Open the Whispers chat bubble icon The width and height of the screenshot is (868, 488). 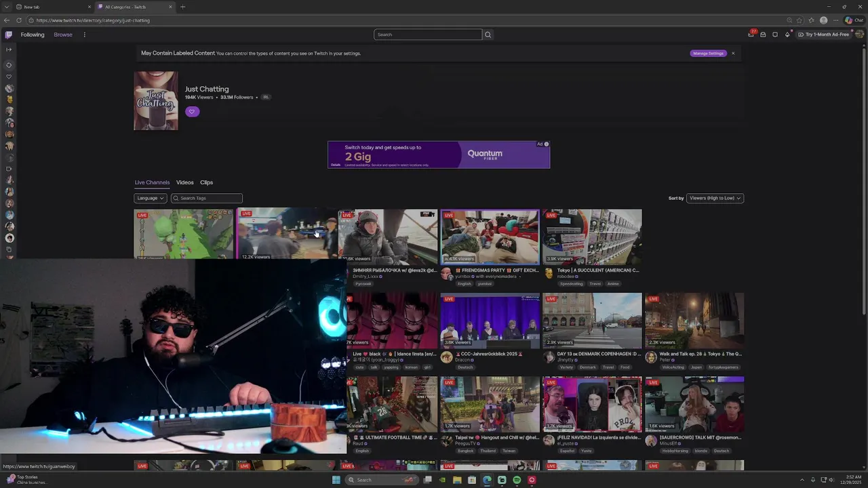(775, 35)
